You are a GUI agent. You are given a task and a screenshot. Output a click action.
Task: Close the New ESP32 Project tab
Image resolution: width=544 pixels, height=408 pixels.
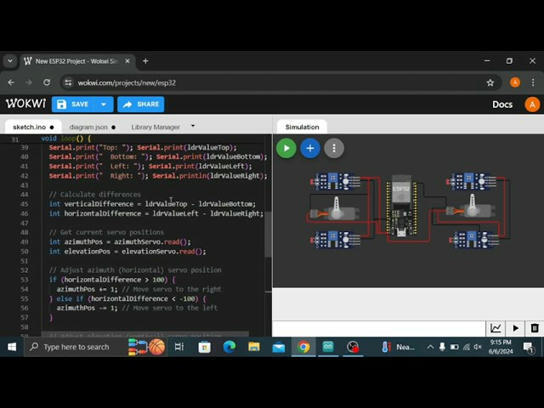[x=127, y=61]
